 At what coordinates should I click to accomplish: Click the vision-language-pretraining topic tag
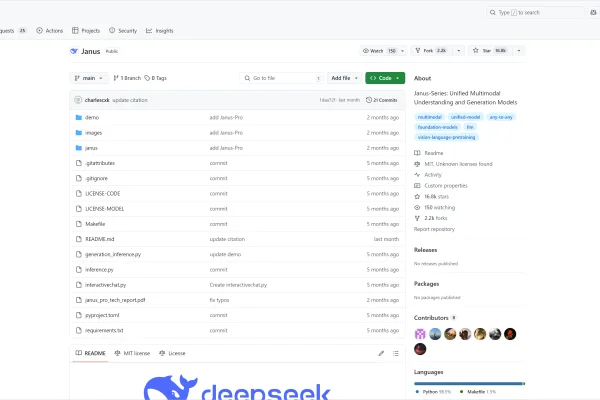pyautogui.click(x=446, y=137)
